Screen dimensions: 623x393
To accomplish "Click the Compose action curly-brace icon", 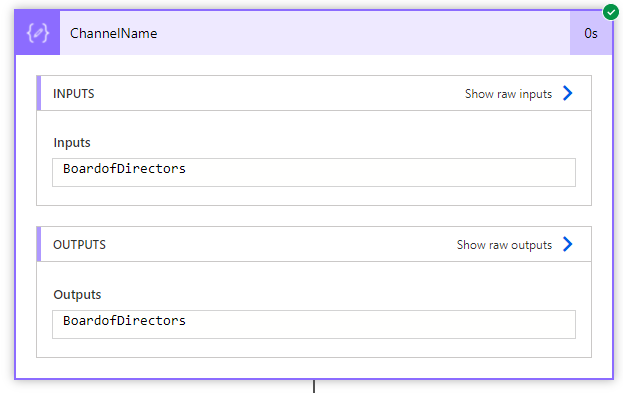I will tap(38, 33).
